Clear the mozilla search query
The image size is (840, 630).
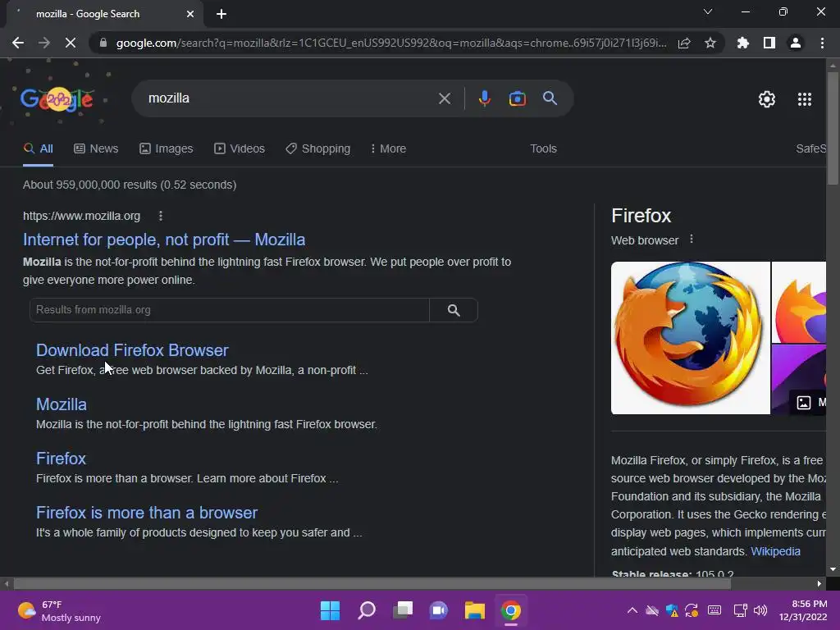point(445,98)
